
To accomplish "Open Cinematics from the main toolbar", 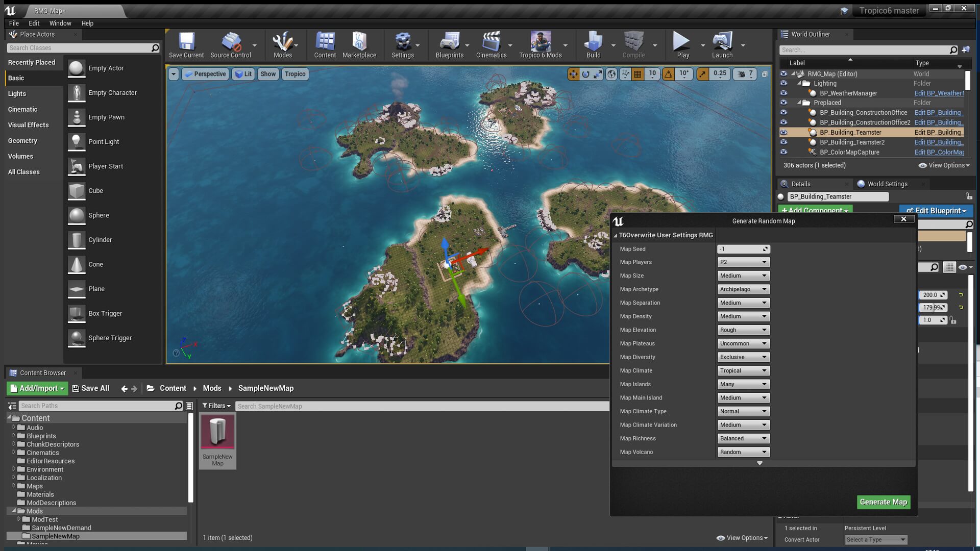I will tap(491, 45).
